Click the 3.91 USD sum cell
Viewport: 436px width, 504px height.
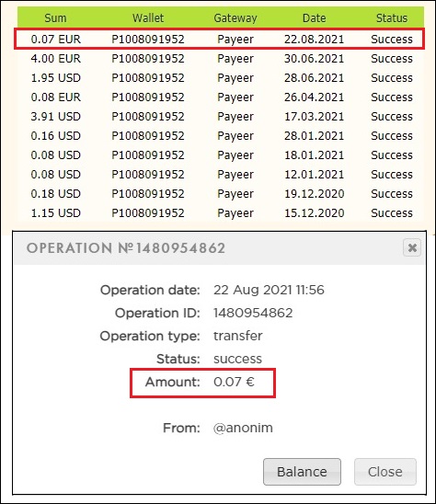pyautogui.click(x=55, y=117)
